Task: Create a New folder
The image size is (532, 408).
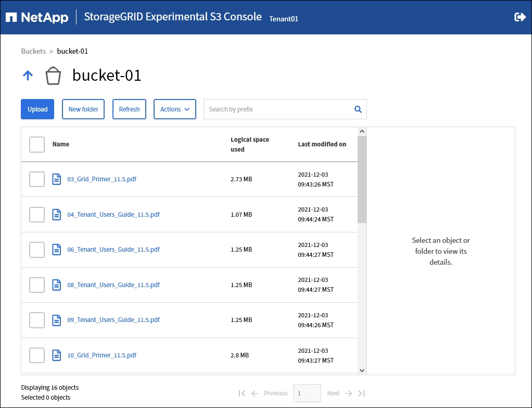Action: click(83, 109)
